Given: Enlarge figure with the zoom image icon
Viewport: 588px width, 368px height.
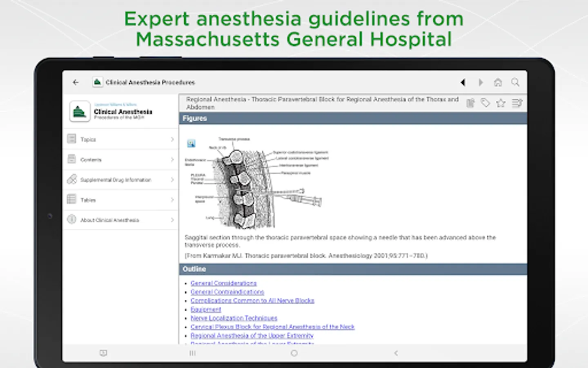Looking at the screenshot, I should [191, 144].
